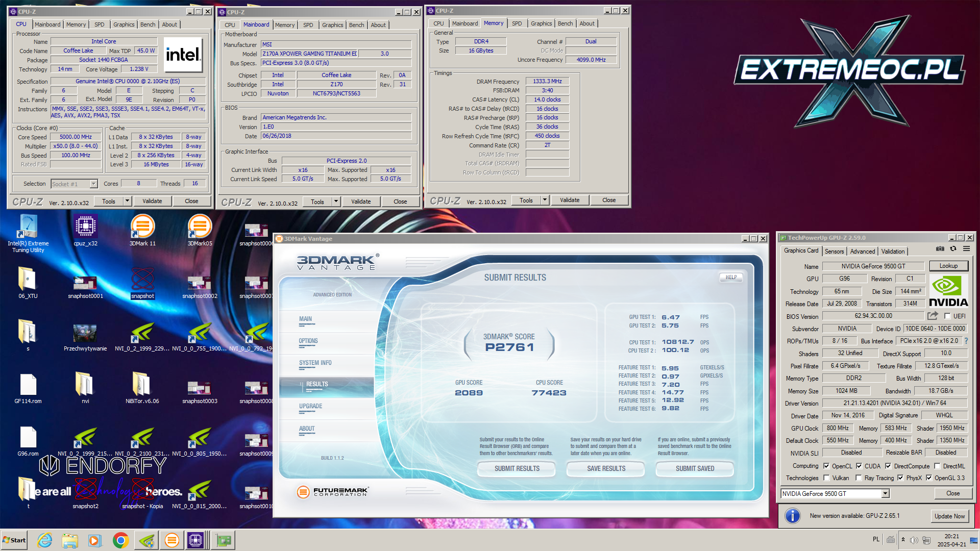The width and height of the screenshot is (980, 551).
Task: Show hidden system tray icons arrow
Action: [903, 540]
